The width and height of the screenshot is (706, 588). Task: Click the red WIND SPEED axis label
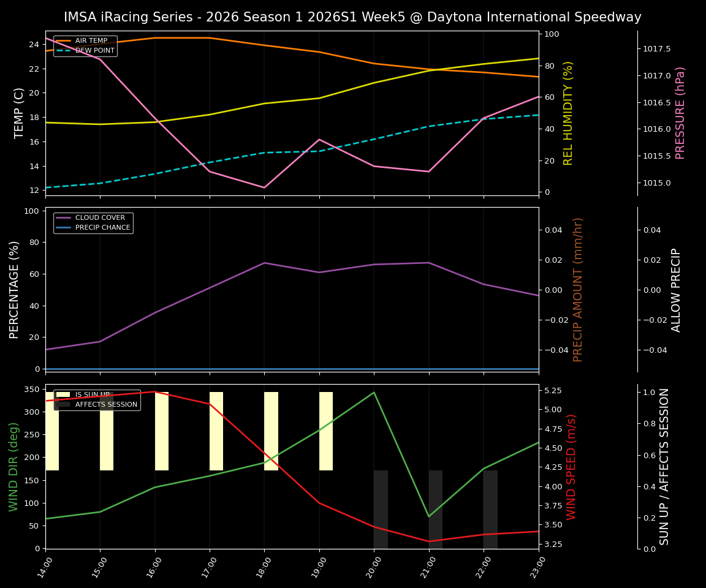click(572, 468)
